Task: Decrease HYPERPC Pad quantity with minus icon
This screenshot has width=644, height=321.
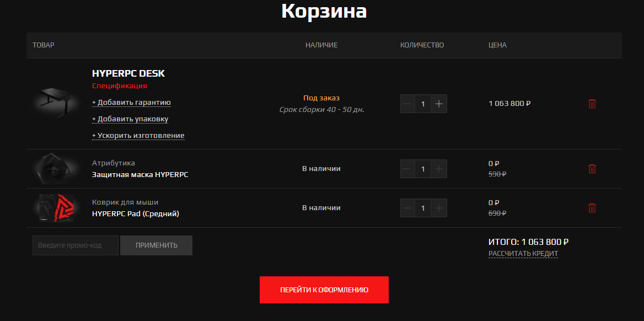Action: [x=407, y=208]
